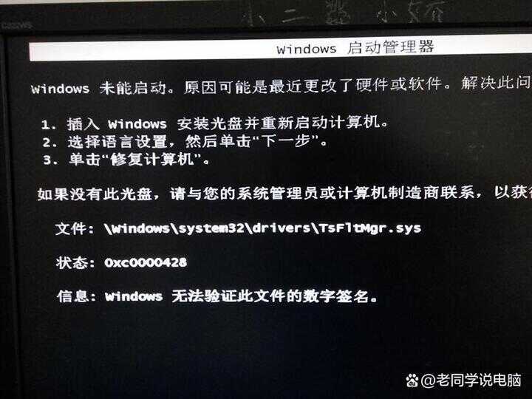This screenshot has height=399, width=532.
Task: Click the Windows 启动管理器 title bar
Action: point(281,49)
